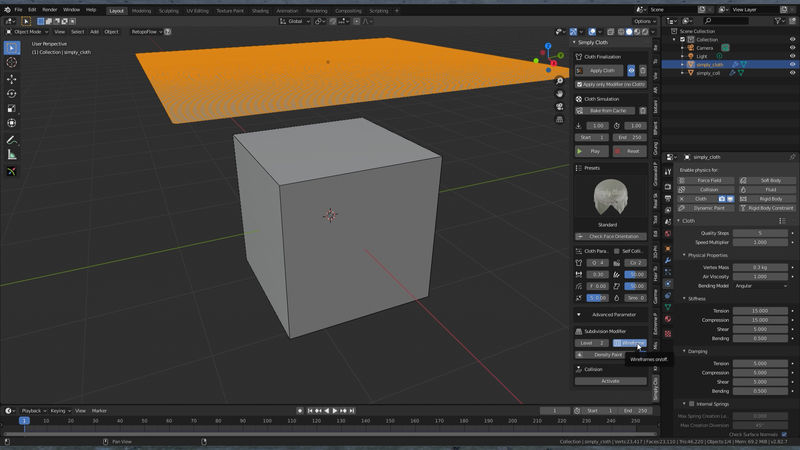The height and width of the screenshot is (450, 800).
Task: Adjust the Stiffness Tension slider value
Action: click(760, 311)
